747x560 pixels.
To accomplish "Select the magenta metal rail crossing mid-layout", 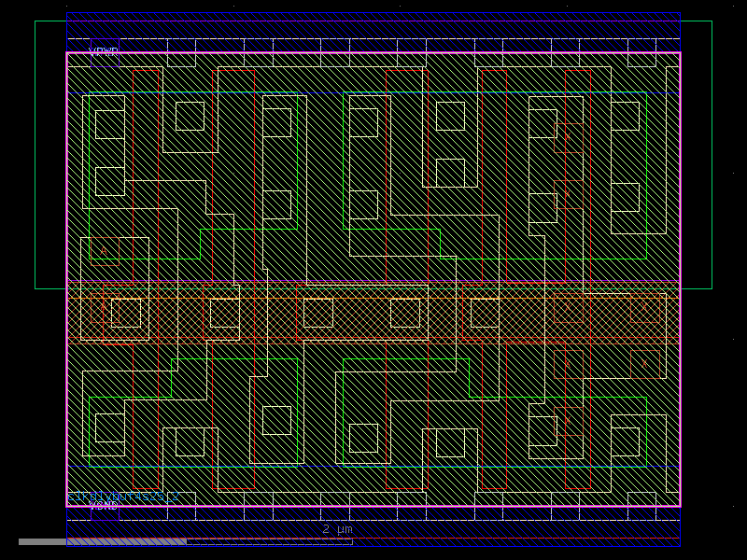I will [x=373, y=280].
